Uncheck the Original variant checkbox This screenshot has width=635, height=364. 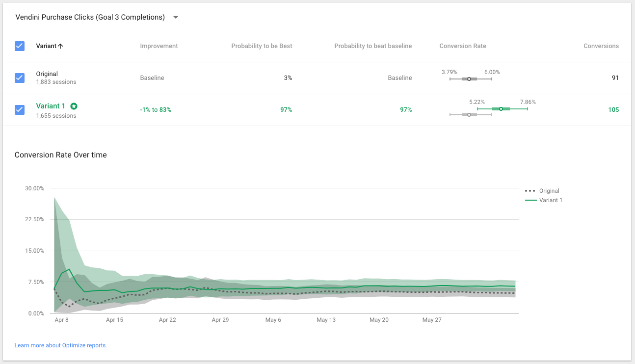point(20,78)
